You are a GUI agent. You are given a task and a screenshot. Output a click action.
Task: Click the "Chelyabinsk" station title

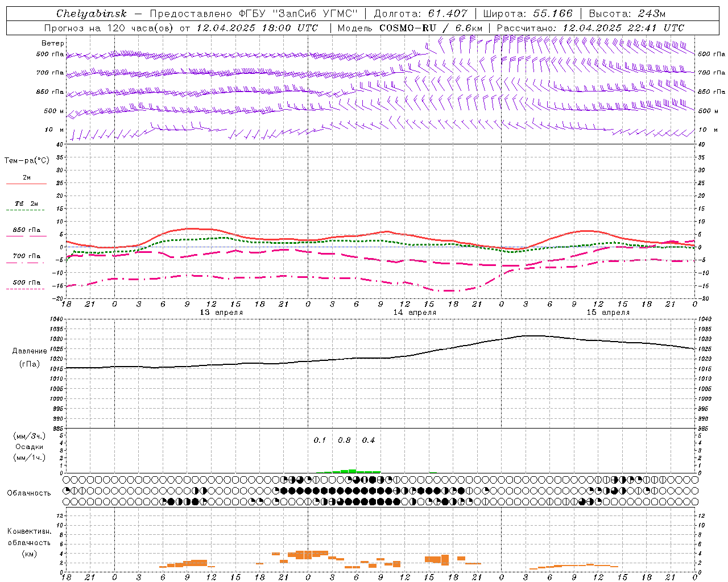(x=91, y=14)
